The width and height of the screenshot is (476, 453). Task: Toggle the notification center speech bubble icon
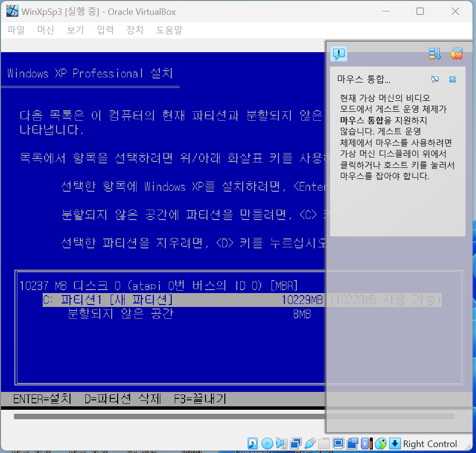pos(339,54)
